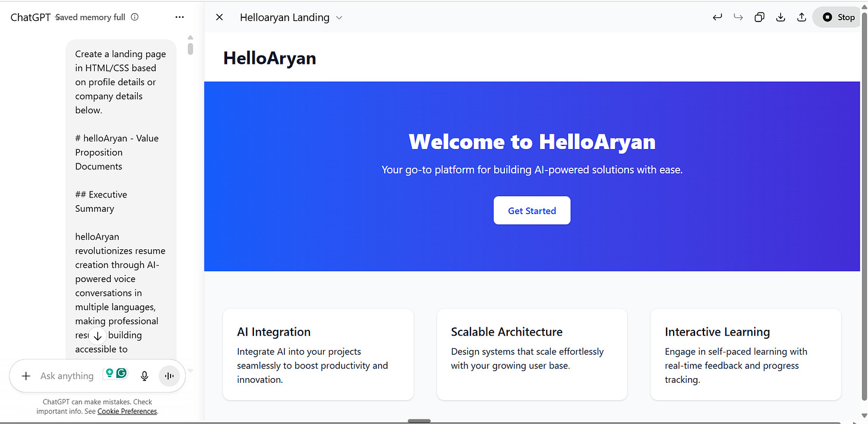Click 'Engage in self-paced learning' description
Image resolution: width=868 pixels, height=424 pixels.
coord(736,366)
